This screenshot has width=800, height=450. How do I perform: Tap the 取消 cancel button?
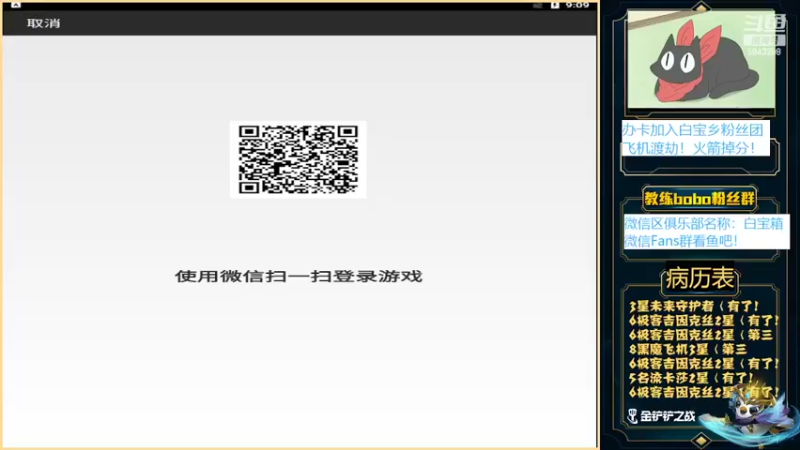43,23
